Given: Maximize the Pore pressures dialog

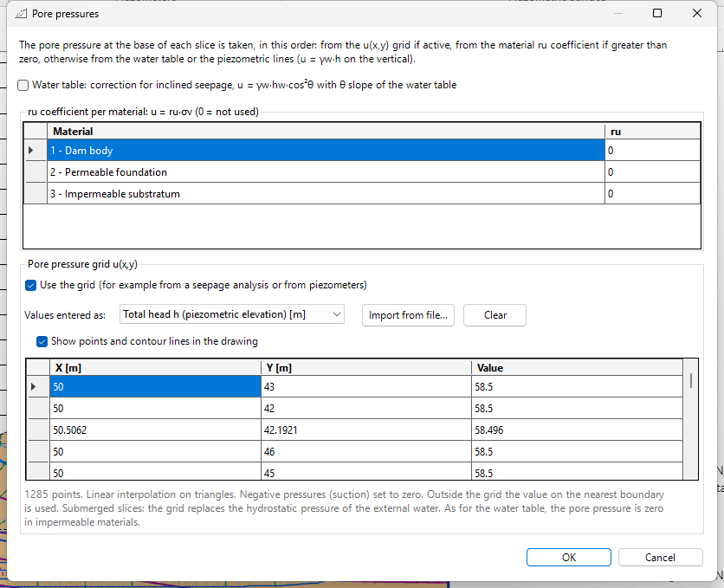Looking at the screenshot, I should tap(657, 13).
